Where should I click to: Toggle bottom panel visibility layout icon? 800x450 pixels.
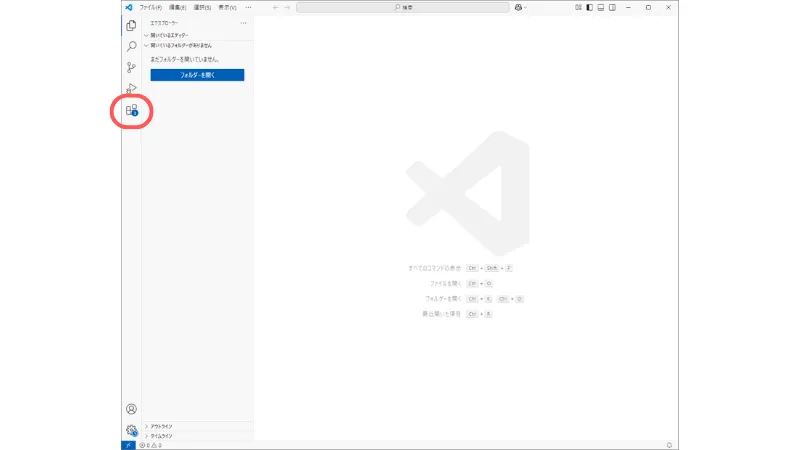(x=601, y=7)
